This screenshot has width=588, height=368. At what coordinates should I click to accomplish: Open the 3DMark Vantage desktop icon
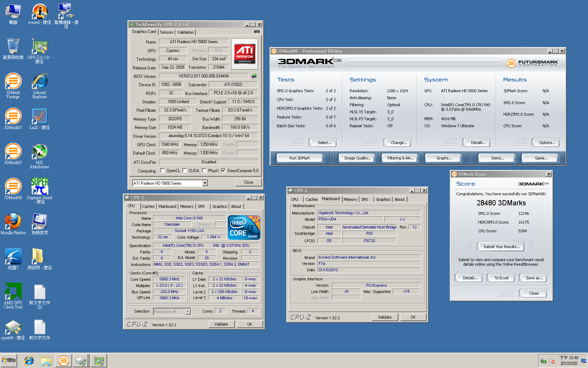click(13, 86)
